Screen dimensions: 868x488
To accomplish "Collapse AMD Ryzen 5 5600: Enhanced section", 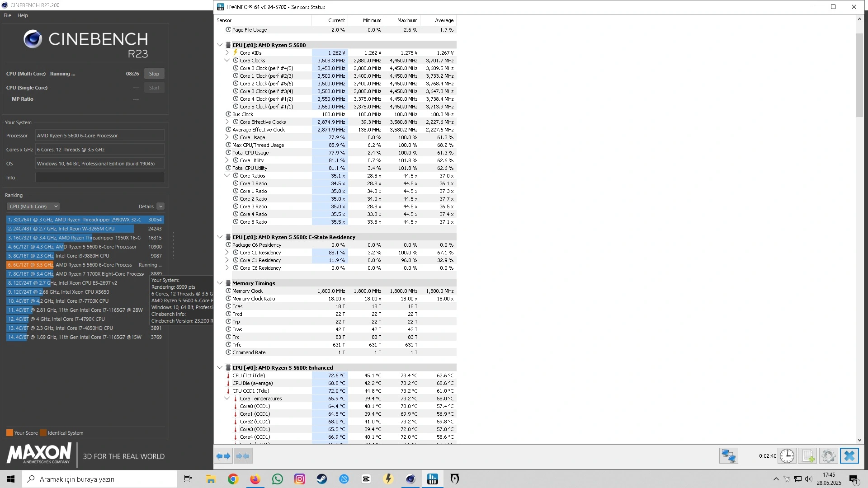I will 220,368.
